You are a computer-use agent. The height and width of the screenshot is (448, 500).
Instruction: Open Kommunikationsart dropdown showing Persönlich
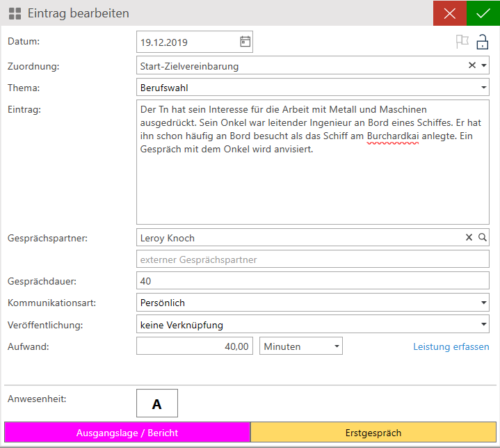coord(483,303)
